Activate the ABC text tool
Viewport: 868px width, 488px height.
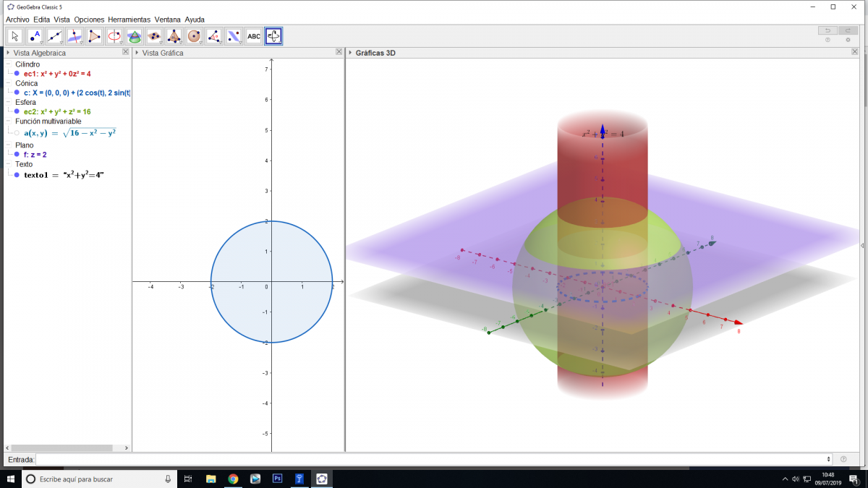(x=253, y=35)
